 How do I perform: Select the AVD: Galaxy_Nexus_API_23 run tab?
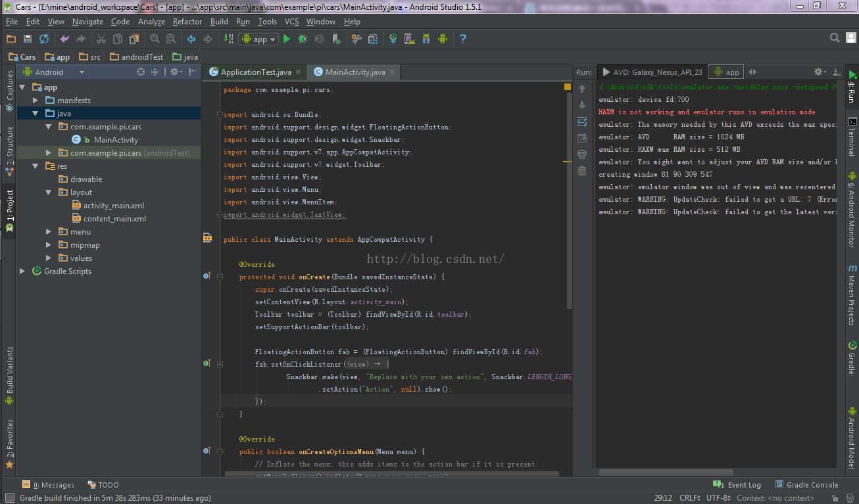click(652, 72)
